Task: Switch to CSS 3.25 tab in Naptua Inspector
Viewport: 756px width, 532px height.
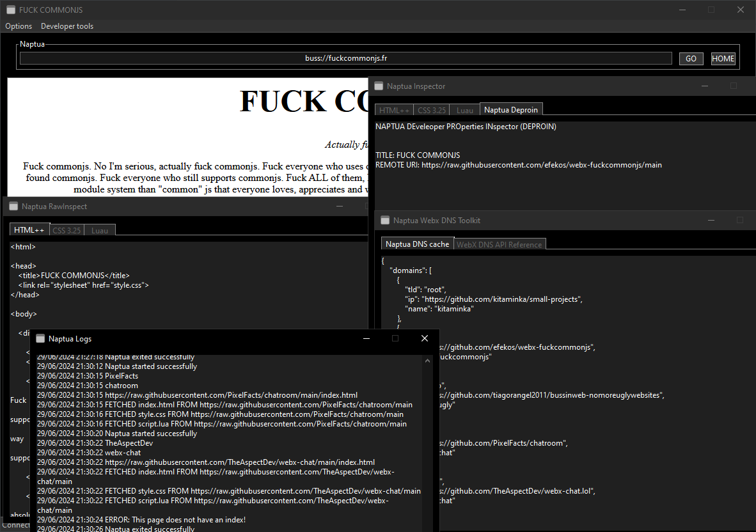Action: click(432, 111)
